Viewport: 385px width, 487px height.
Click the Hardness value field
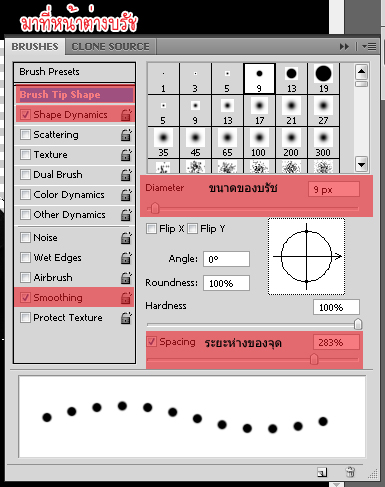click(x=336, y=307)
